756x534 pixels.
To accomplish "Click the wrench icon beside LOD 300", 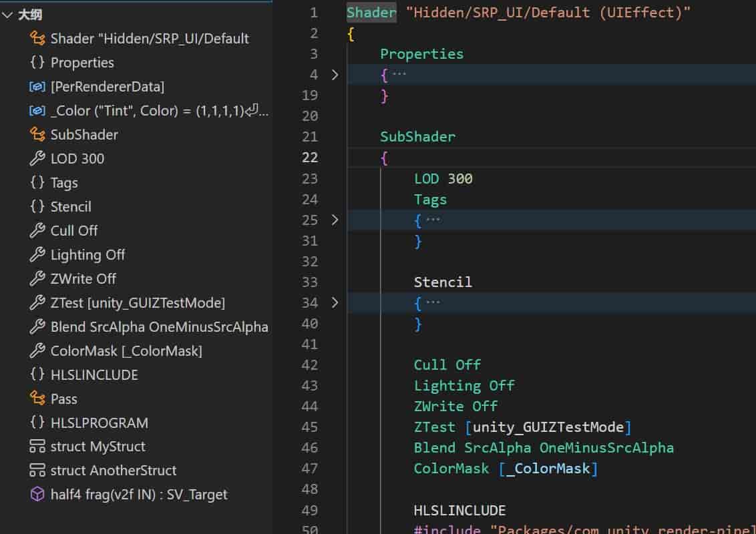I will coord(37,158).
